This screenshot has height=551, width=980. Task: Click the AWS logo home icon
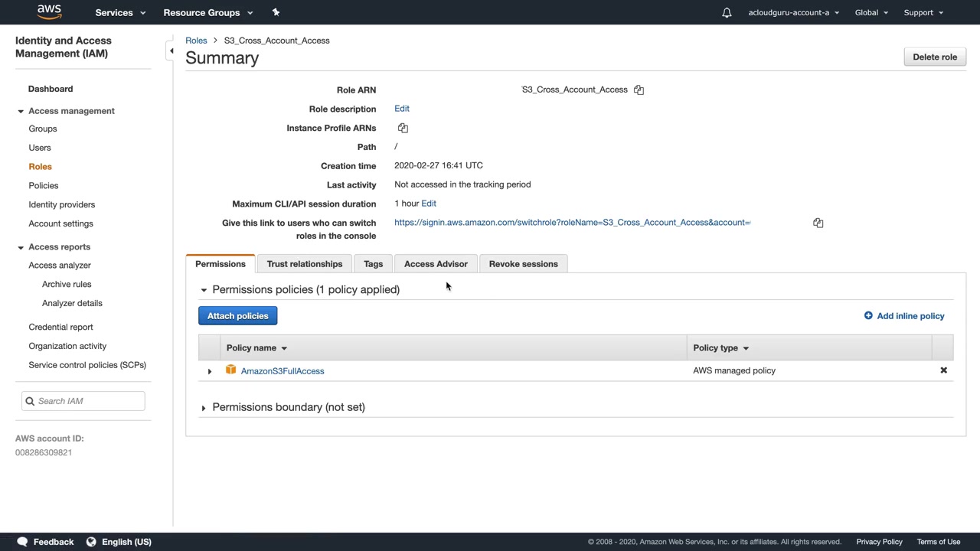49,12
